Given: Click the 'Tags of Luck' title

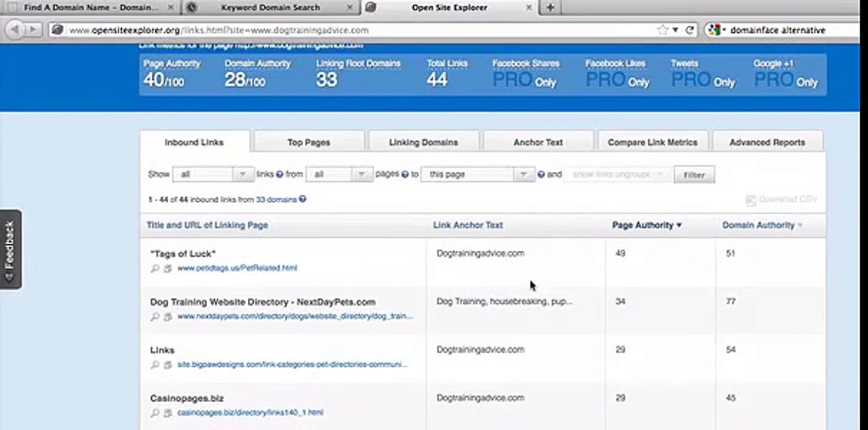Looking at the screenshot, I should point(183,254).
